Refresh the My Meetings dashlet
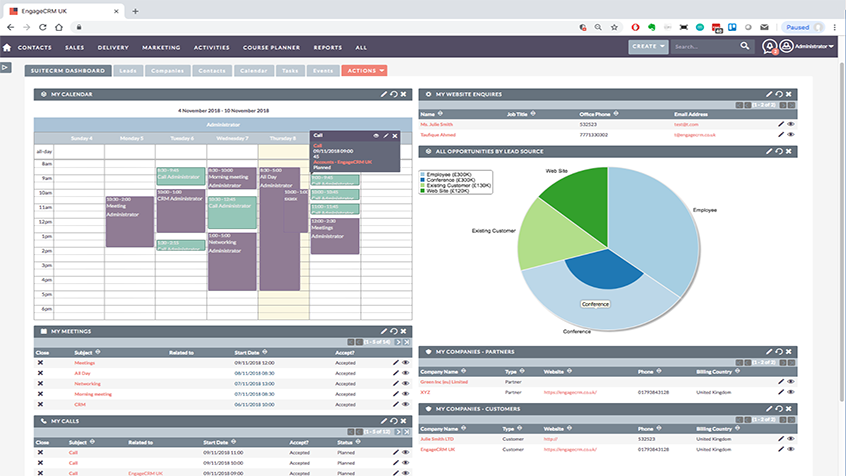Image resolution: width=846 pixels, height=476 pixels. point(394,331)
